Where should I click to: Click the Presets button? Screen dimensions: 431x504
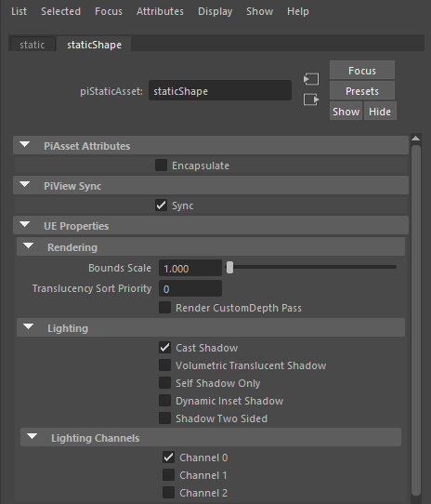pos(362,91)
